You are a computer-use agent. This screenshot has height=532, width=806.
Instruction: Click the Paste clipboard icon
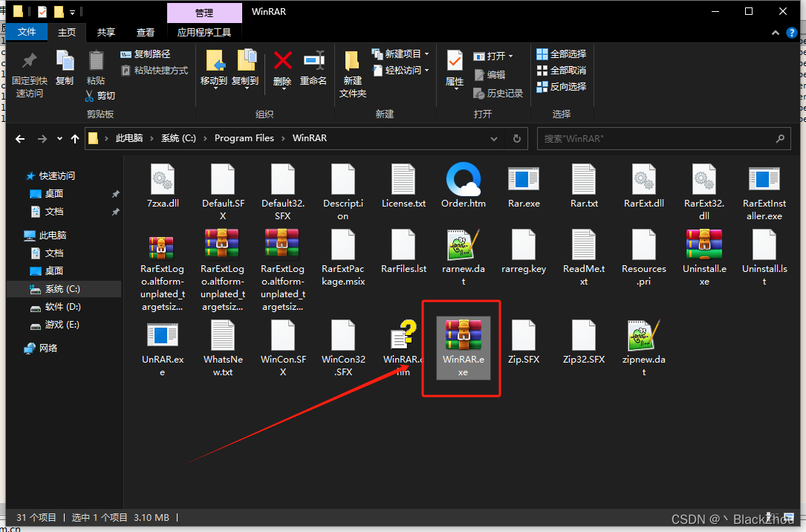[96, 61]
